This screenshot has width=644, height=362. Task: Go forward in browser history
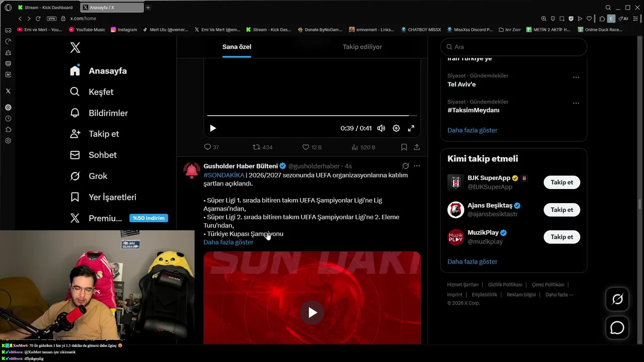29,19
